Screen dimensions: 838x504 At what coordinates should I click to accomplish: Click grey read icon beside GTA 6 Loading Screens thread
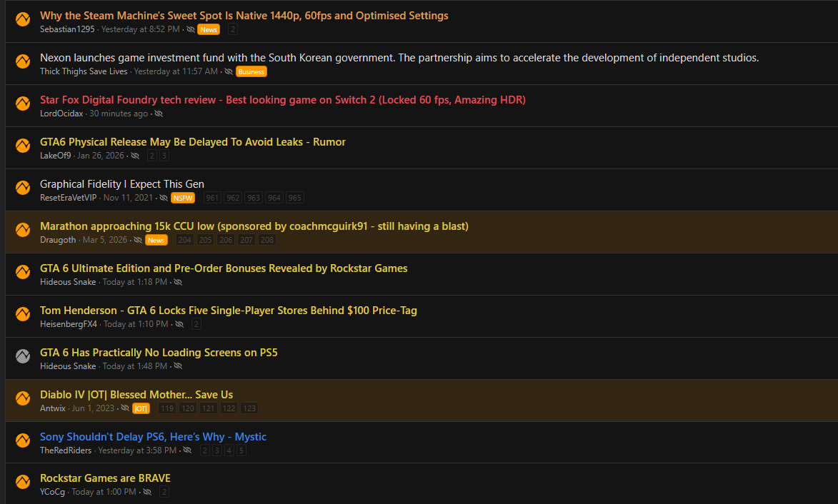(22, 356)
